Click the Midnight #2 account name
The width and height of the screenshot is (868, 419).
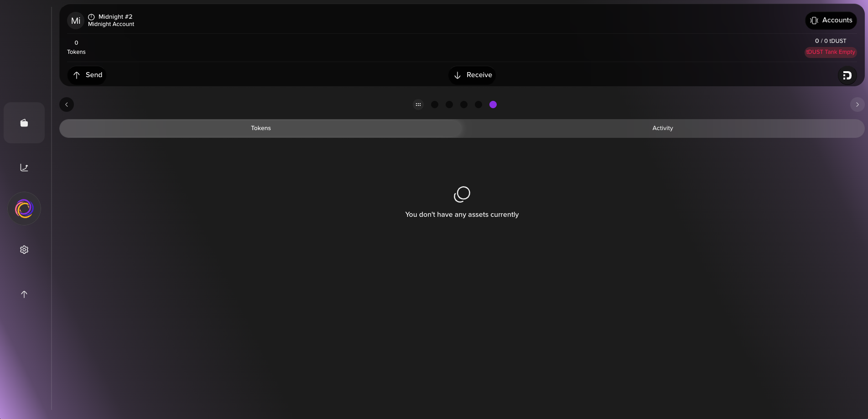coord(115,17)
